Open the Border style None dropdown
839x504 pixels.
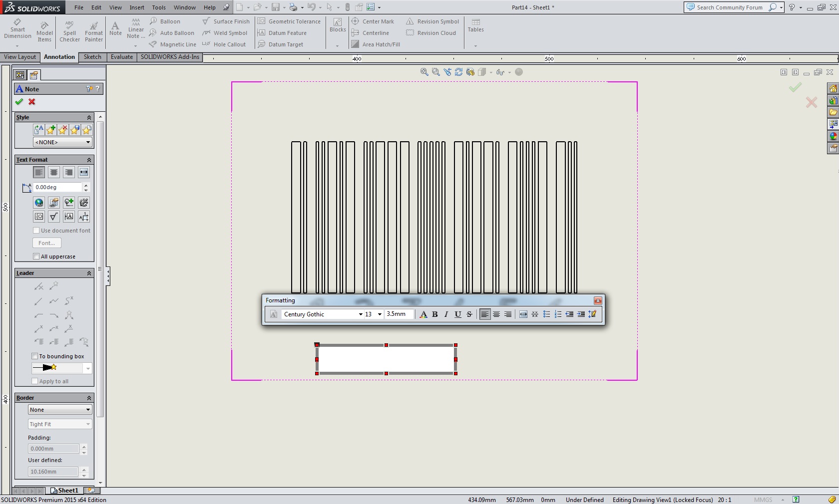tap(60, 410)
